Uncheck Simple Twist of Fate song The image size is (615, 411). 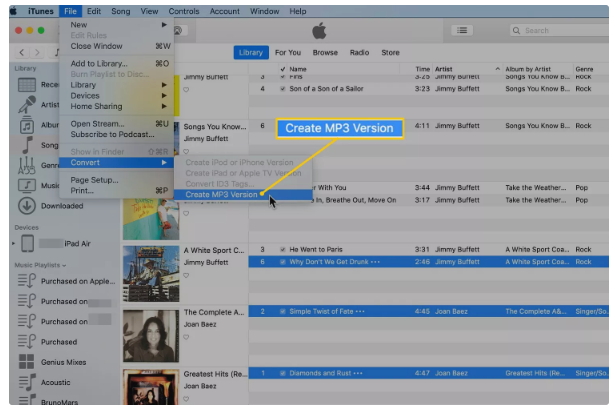(x=282, y=312)
